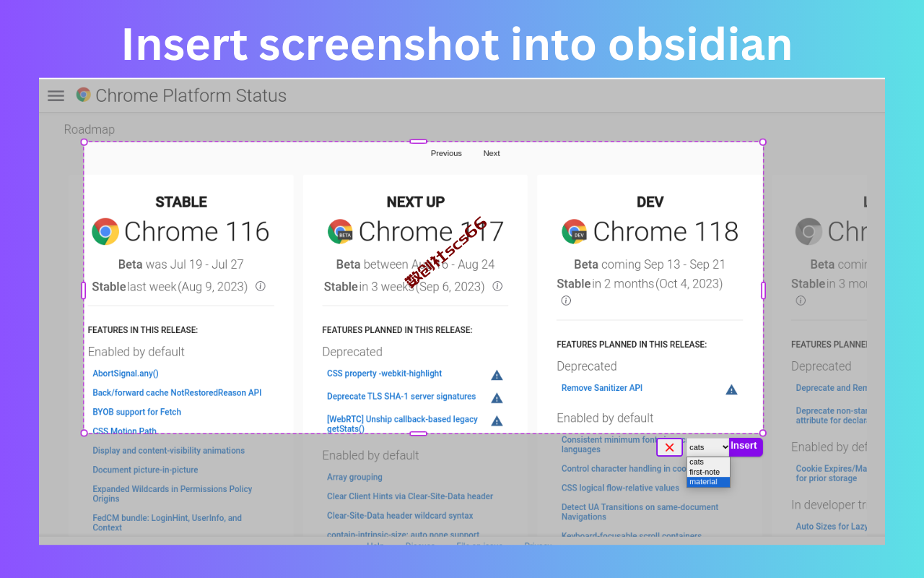Open FedCM bundle: LoginHint link
This screenshot has width=924, height=578.
coord(167,522)
